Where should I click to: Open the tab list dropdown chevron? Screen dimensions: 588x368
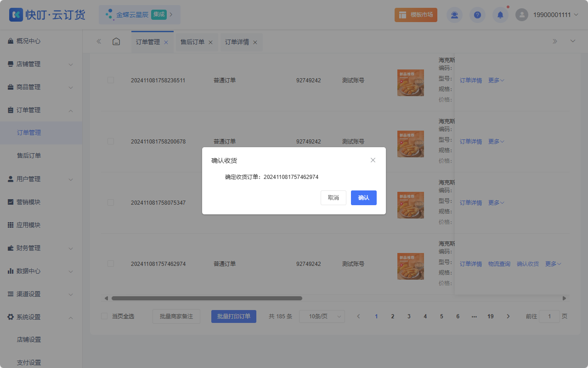coord(573,41)
